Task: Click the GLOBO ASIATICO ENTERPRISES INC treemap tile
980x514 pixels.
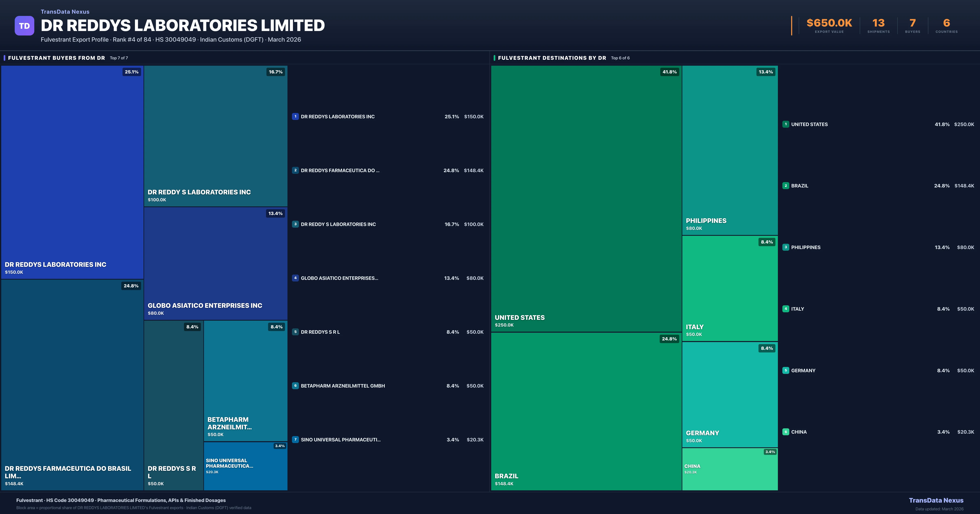Action: click(x=215, y=263)
